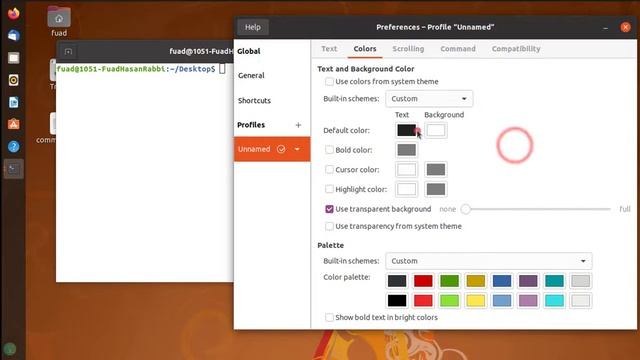Open Rhythmbox music player in dock

[13, 80]
